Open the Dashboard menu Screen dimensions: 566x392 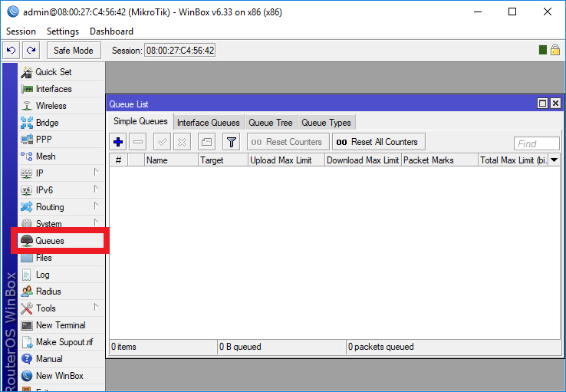[111, 31]
